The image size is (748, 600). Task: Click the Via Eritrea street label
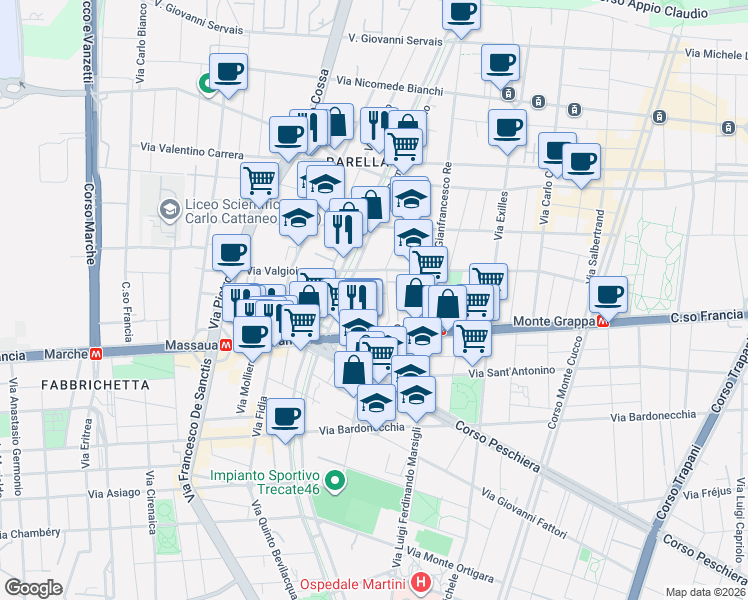click(x=86, y=444)
